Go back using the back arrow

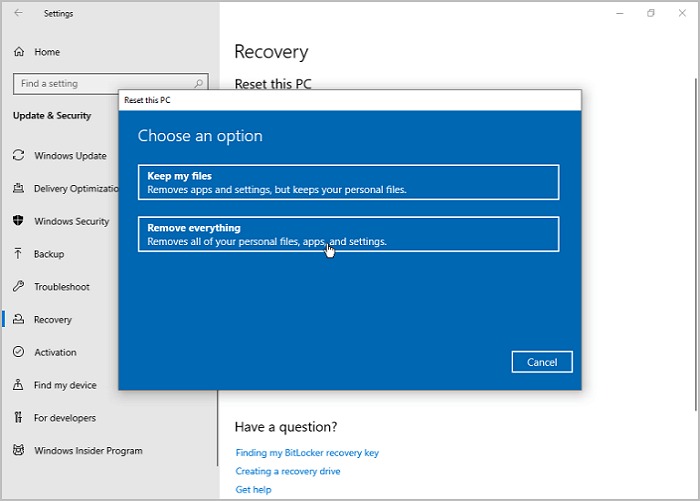(18, 14)
